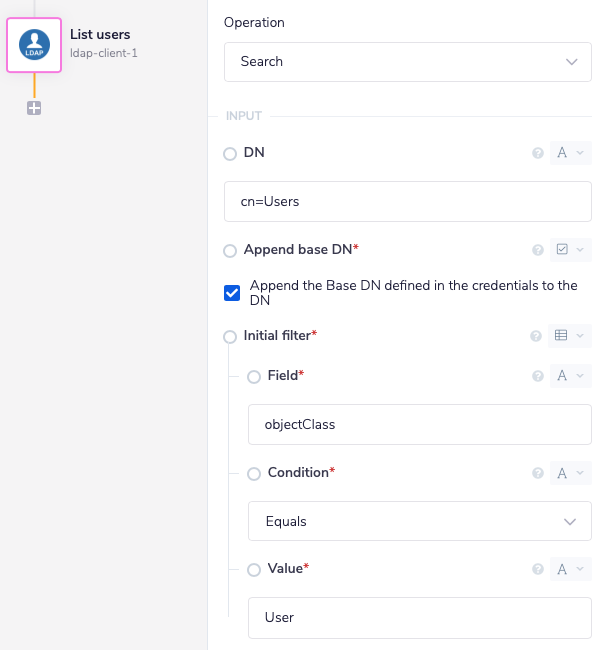Open the Operation dropdown showing Search
This screenshot has height=650, width=601.
(408, 62)
